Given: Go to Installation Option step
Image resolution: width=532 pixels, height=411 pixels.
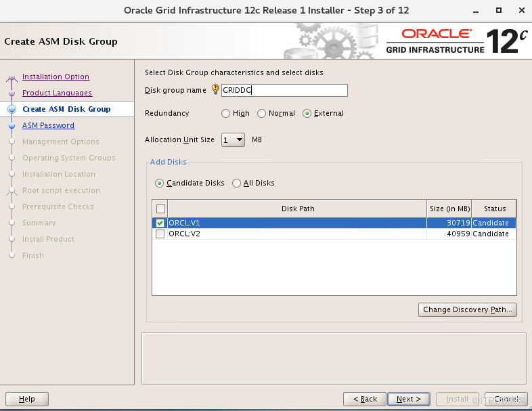Looking at the screenshot, I should point(56,77).
